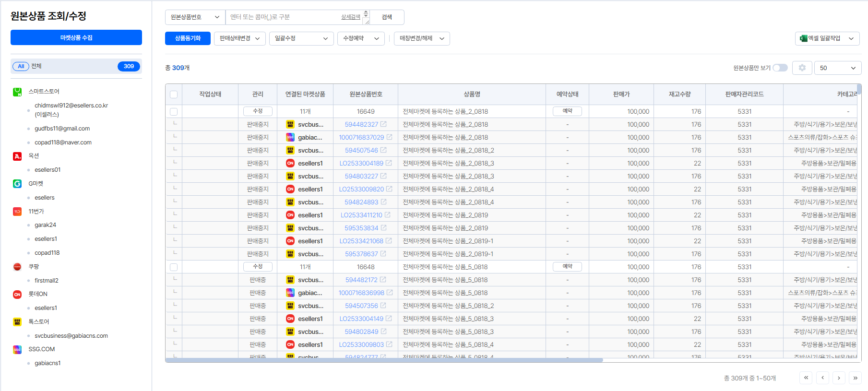The image size is (868, 391).
Task: Open the 판매상태변경 dropdown
Action: 239,38
